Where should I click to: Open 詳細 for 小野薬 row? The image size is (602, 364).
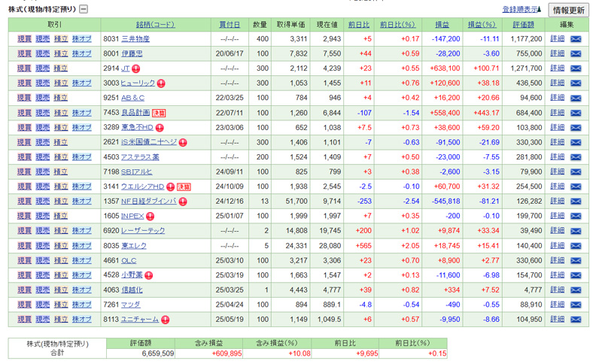click(557, 275)
